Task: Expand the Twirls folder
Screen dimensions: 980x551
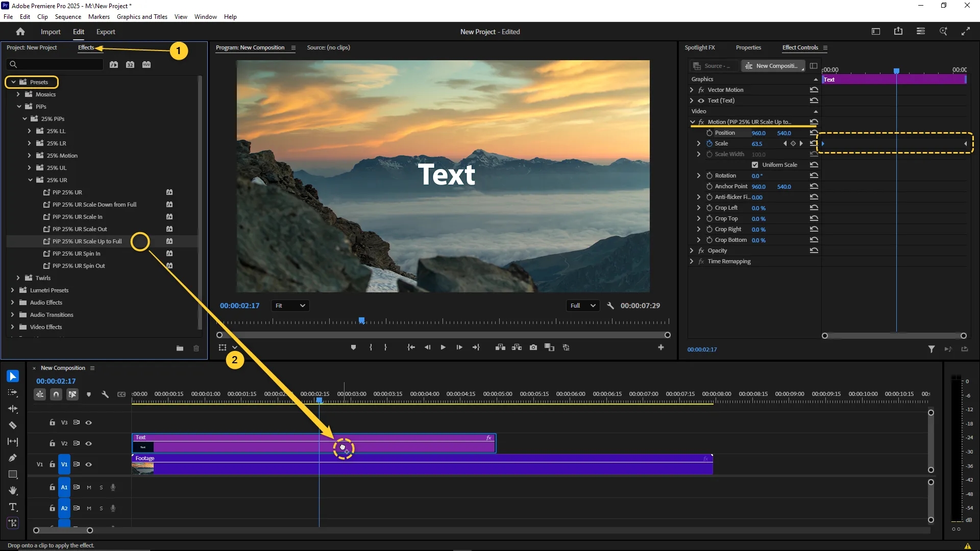Action: click(18, 278)
